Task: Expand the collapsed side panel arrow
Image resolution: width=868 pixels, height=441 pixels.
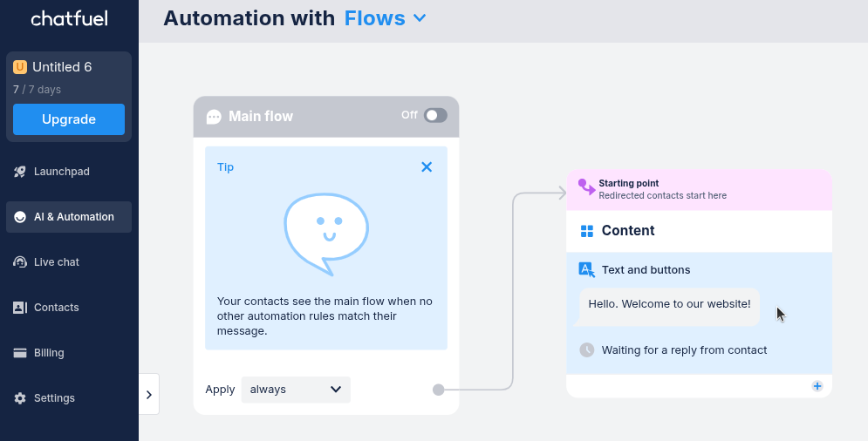Action: point(149,395)
